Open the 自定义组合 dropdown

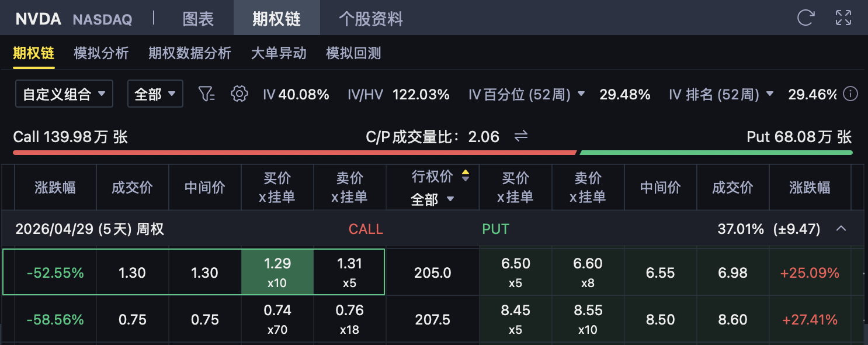tap(64, 94)
